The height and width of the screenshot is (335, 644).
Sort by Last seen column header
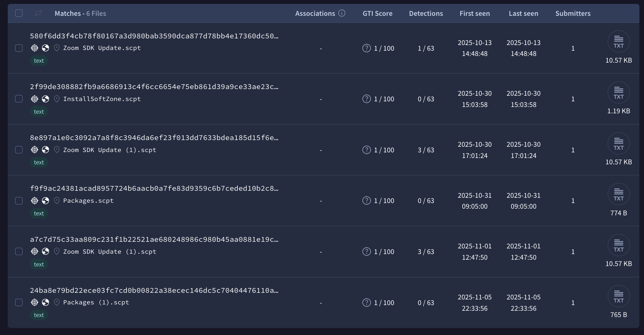click(x=523, y=13)
